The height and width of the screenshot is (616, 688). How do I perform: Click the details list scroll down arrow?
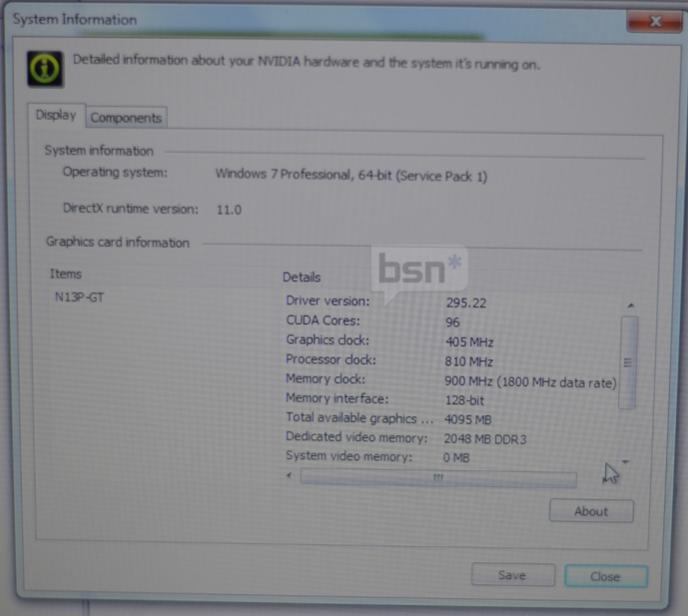(626, 462)
